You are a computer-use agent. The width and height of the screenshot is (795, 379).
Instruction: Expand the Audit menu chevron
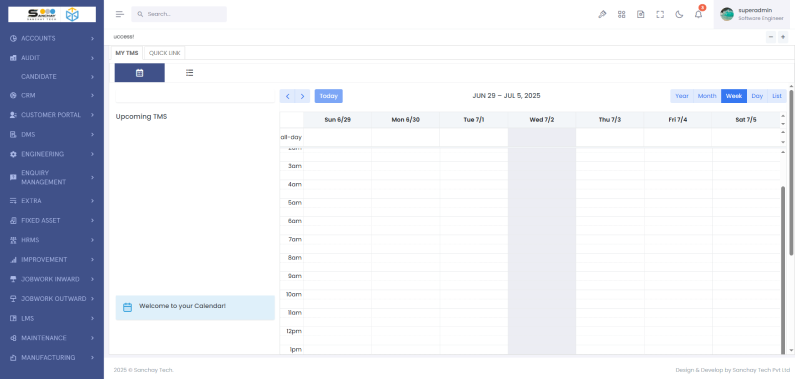click(92, 58)
